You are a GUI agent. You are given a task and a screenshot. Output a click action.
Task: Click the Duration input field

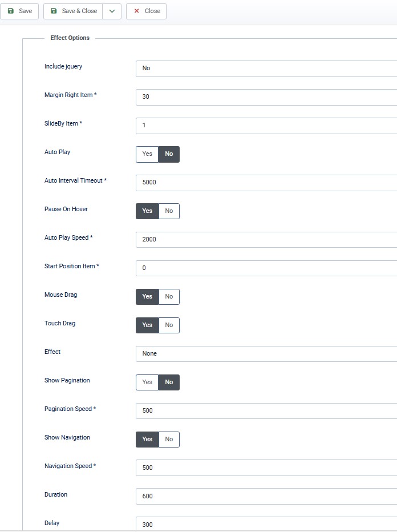[x=266, y=496]
